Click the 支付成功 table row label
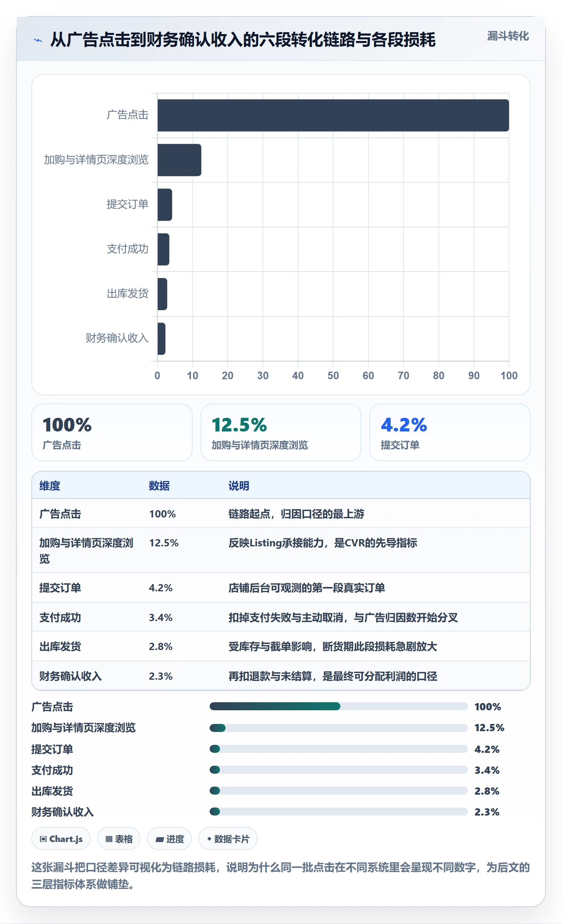 [x=60, y=617]
